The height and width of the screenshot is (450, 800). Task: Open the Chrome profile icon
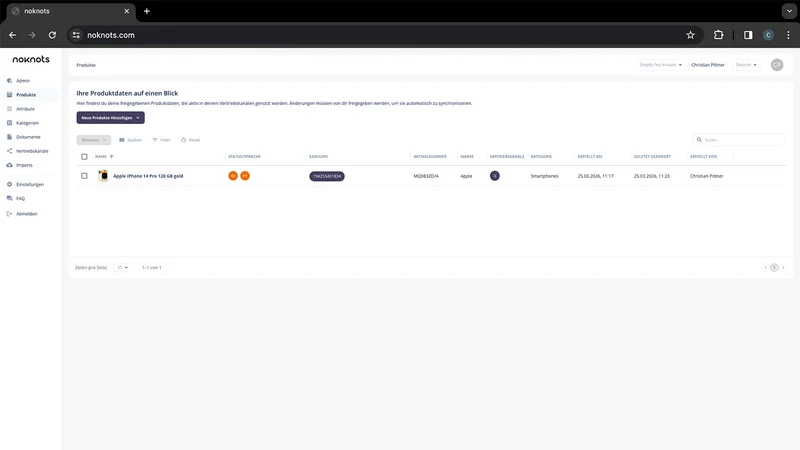click(768, 35)
